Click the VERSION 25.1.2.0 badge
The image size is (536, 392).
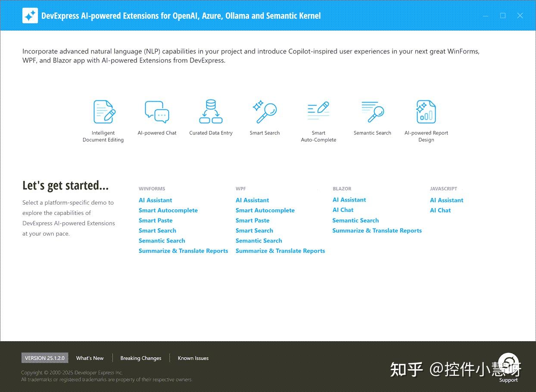tap(45, 358)
